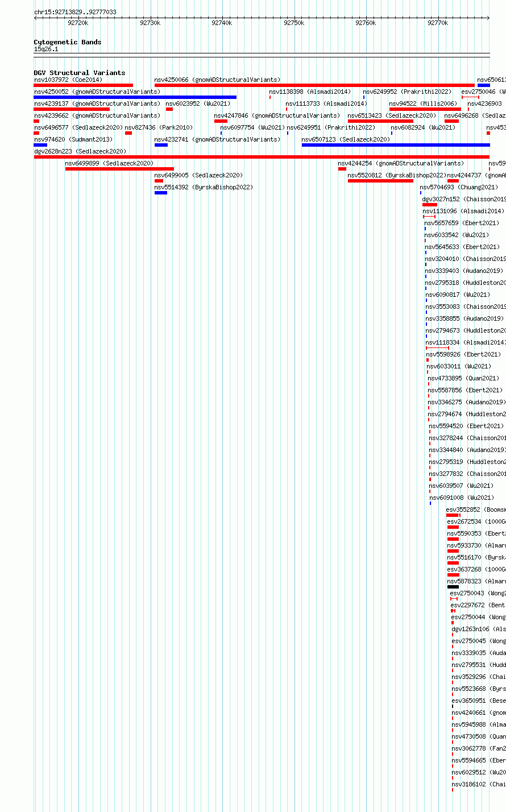The height and width of the screenshot is (812, 506).
Task: Open variant nsv1131096 (Alsmadi2014)
Action: tap(463, 211)
